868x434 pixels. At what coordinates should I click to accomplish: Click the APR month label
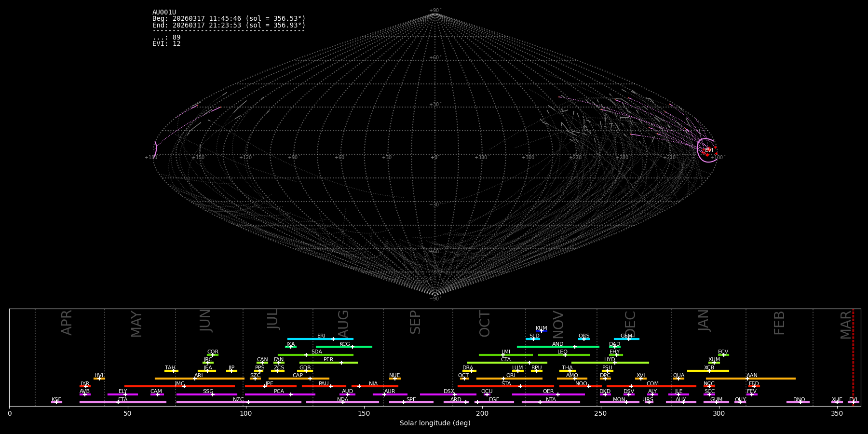pyautogui.click(x=67, y=323)
